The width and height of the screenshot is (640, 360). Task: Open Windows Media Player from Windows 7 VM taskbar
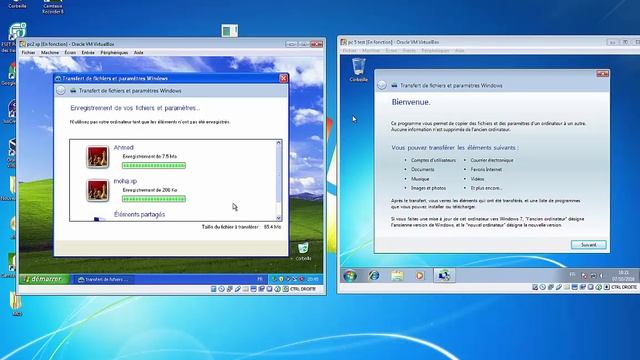click(x=420, y=276)
